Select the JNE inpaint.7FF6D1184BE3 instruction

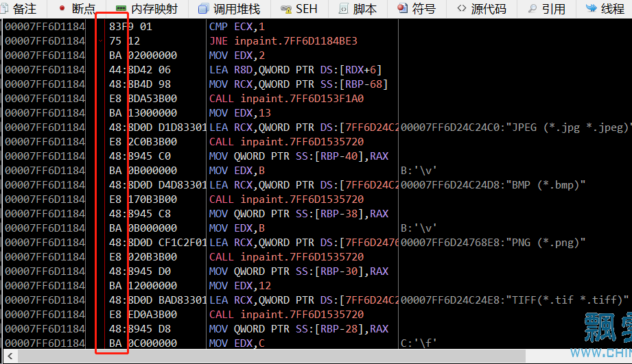pos(283,41)
